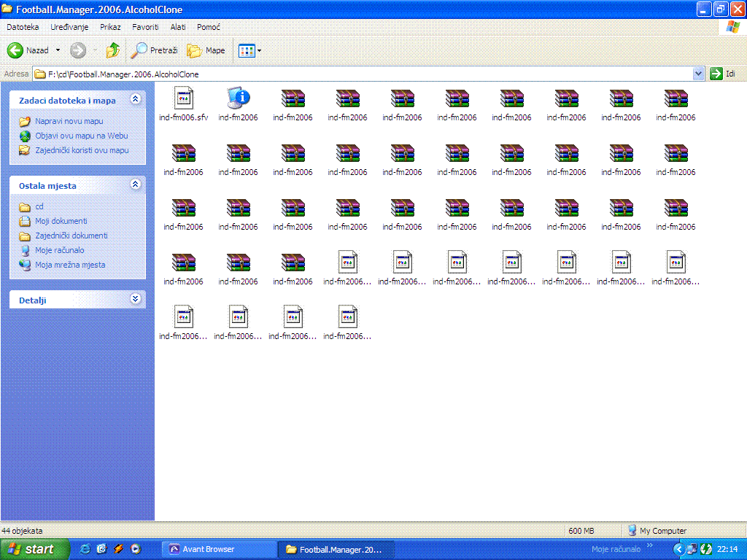Collapse the Zadaci datoteka i mapa panel
Viewport: 747px width, 560px height.
[135, 100]
